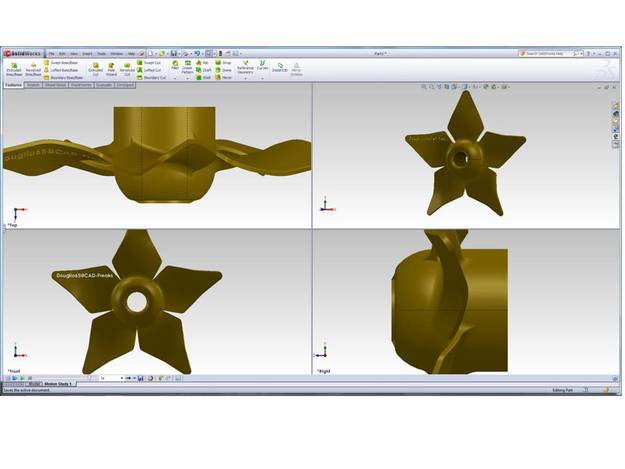Click the SolidWorks logo button
This screenshot has height=469, width=625.
click(23, 53)
